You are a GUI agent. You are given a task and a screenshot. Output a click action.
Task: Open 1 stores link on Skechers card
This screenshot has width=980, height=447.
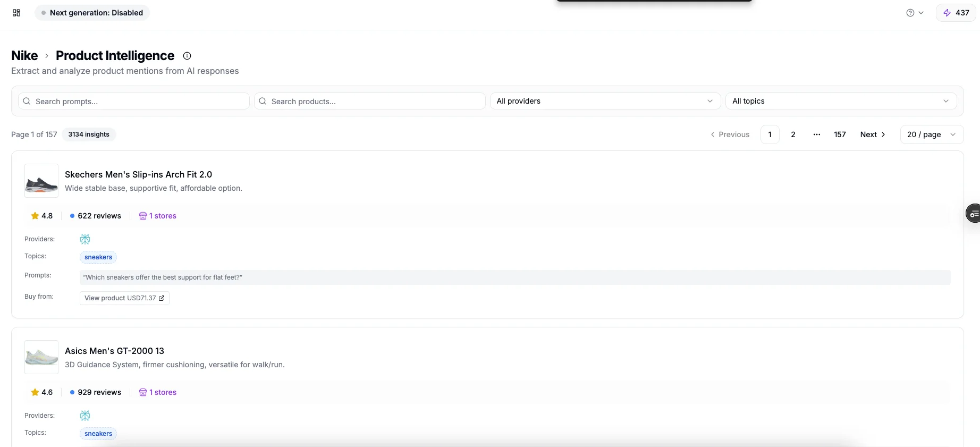tap(158, 216)
